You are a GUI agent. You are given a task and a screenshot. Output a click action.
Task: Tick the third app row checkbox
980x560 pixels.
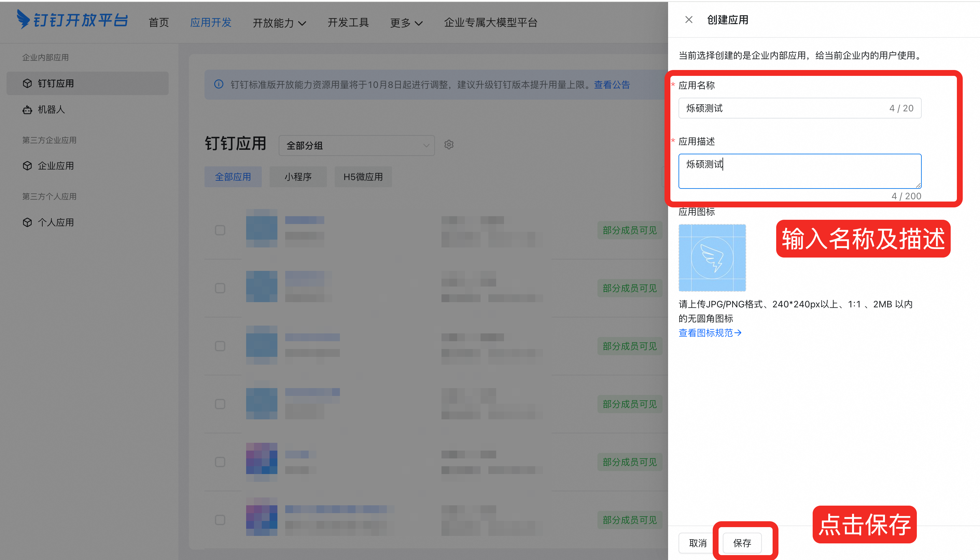click(220, 346)
